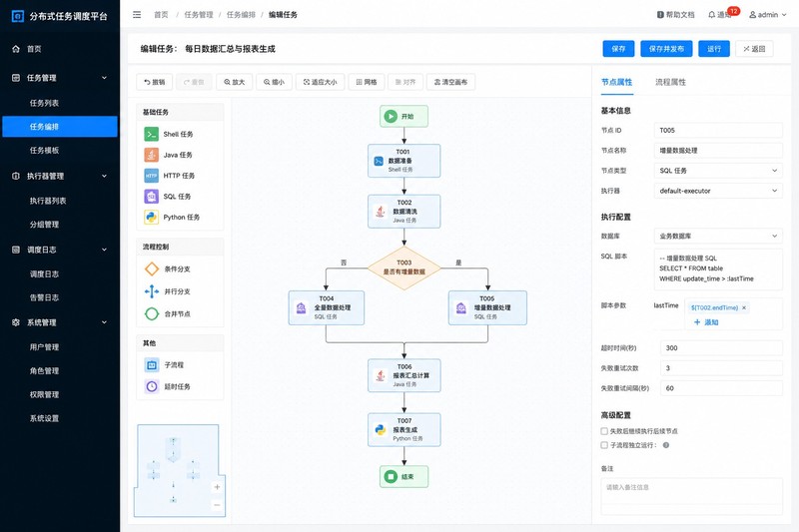The image size is (799, 532).
Task: Enable 失败后继续执行后续节点 checkbox
Action: point(604,431)
